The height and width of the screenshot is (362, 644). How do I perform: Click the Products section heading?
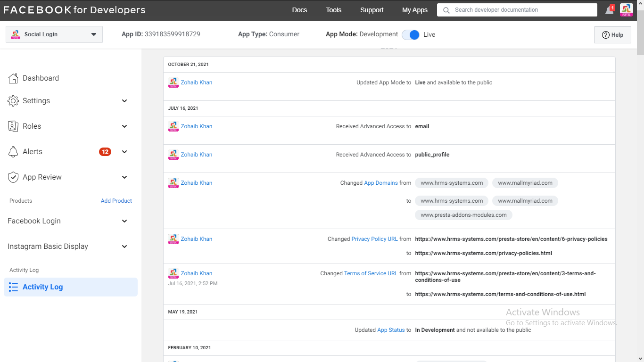(21, 201)
